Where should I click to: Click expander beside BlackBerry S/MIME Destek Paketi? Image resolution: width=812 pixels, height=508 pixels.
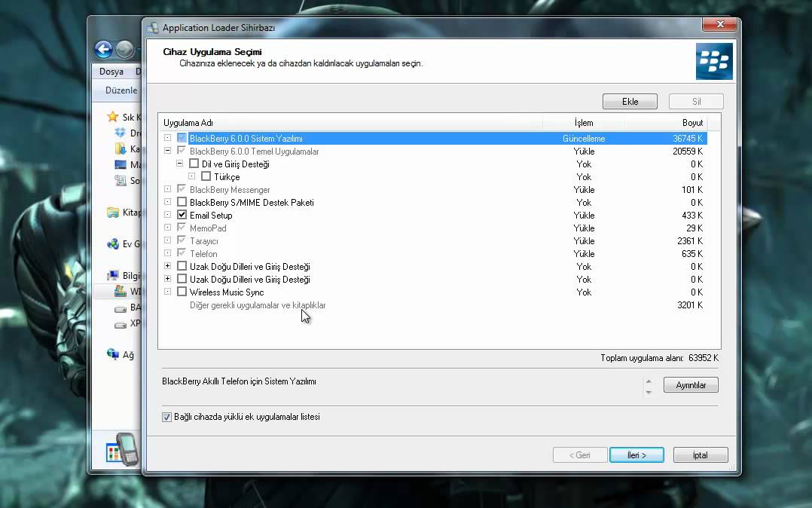[x=167, y=202]
